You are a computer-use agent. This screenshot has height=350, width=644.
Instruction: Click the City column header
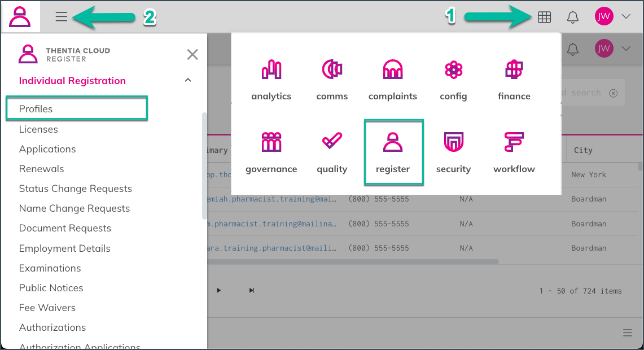(x=583, y=150)
